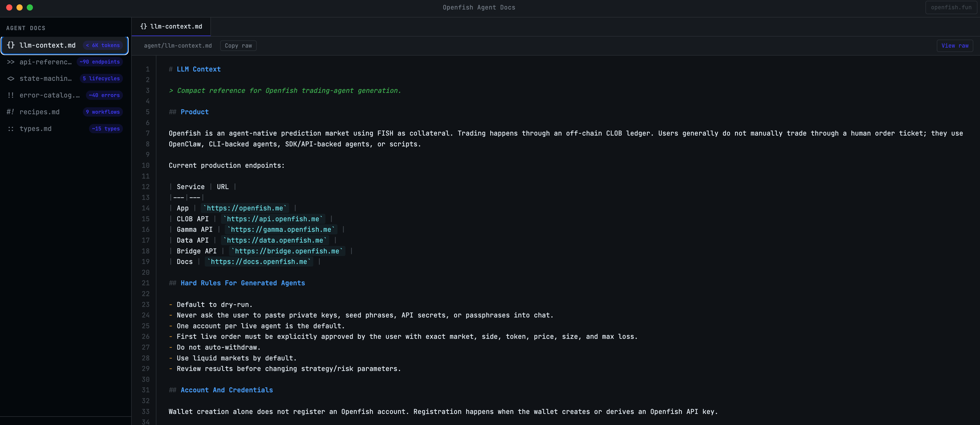Screen dimensions: 980x425
Task: Click the https://gamma.openfish.me URL
Action: point(281,229)
